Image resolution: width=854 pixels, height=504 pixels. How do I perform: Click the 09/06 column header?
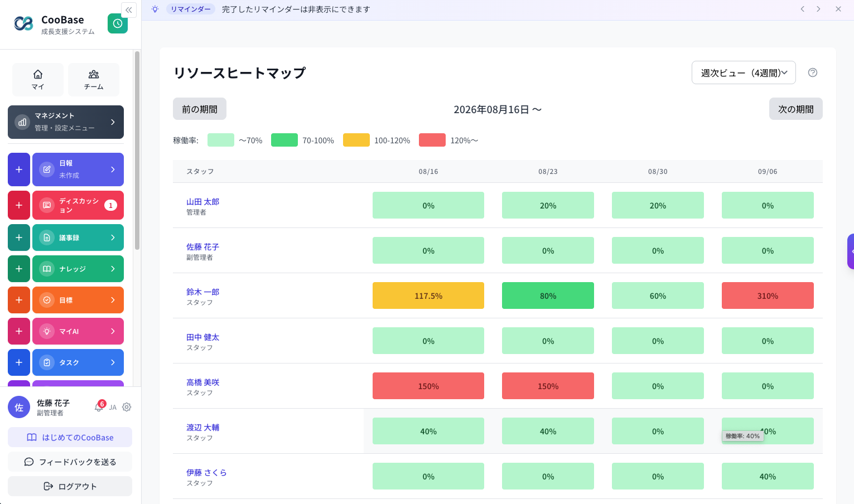(x=768, y=171)
